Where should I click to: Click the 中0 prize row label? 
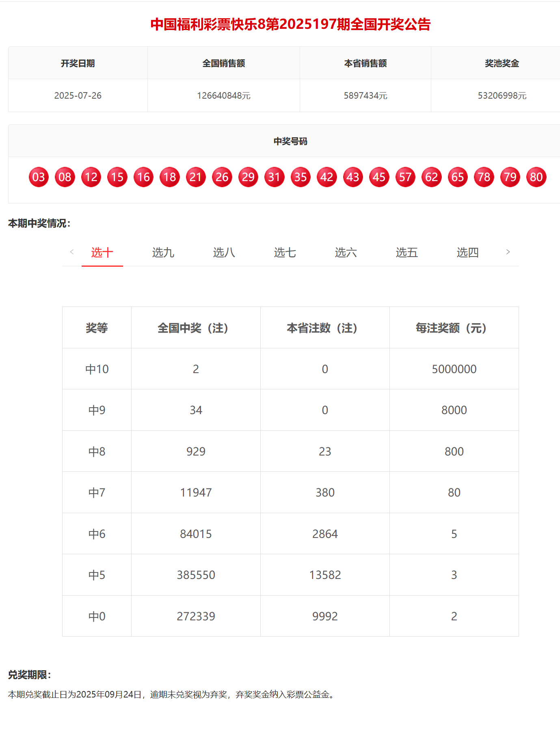pyautogui.click(x=97, y=616)
